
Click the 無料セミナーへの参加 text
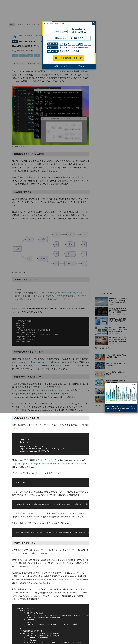pos(69,51)
